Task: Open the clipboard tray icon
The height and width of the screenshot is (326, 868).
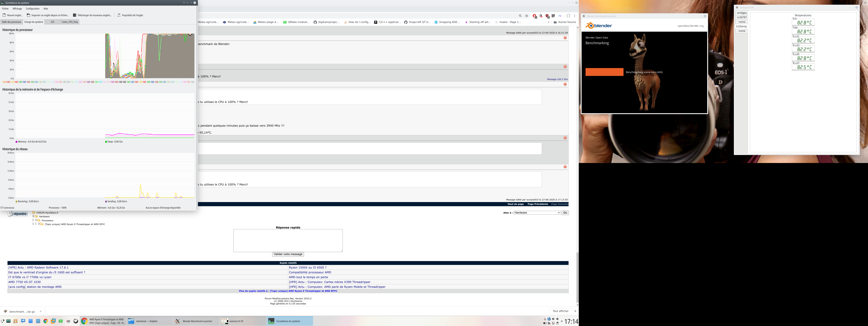Action: click(557, 323)
